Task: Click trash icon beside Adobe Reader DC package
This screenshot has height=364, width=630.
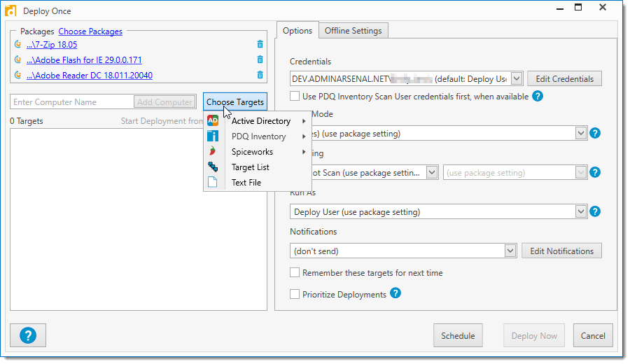Action: tap(260, 76)
